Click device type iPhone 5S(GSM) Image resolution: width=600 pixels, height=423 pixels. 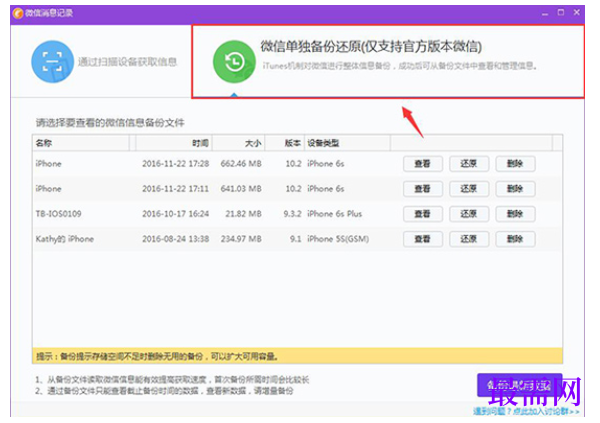click(338, 239)
